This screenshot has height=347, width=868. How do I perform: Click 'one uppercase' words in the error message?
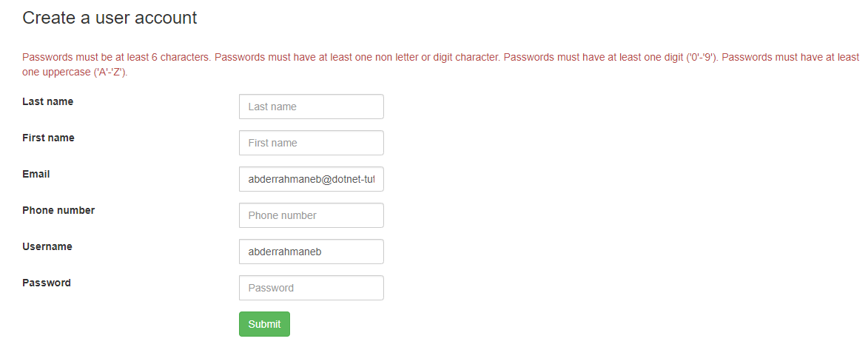point(57,73)
